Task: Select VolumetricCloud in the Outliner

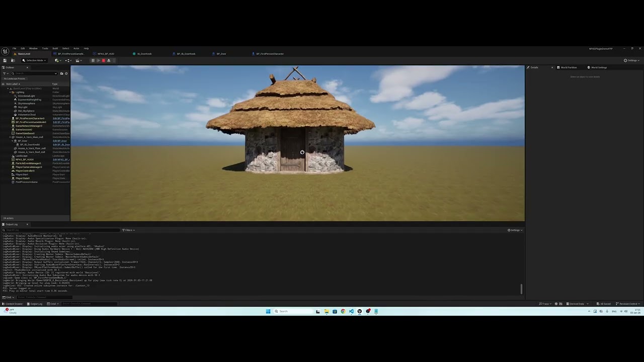Action: click(26, 115)
